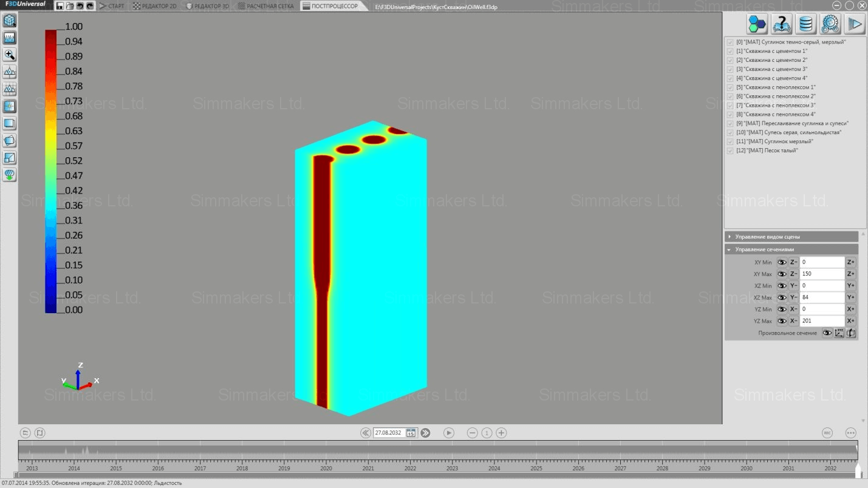This screenshot has width=868, height=488.
Task: Click the undo arrow icon
Action: click(x=80, y=6)
